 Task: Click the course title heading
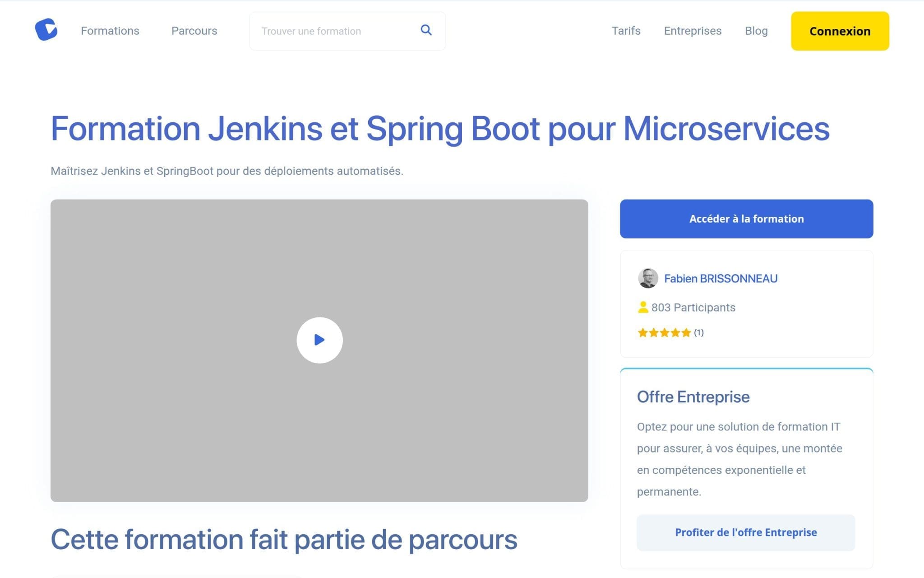coord(440,129)
